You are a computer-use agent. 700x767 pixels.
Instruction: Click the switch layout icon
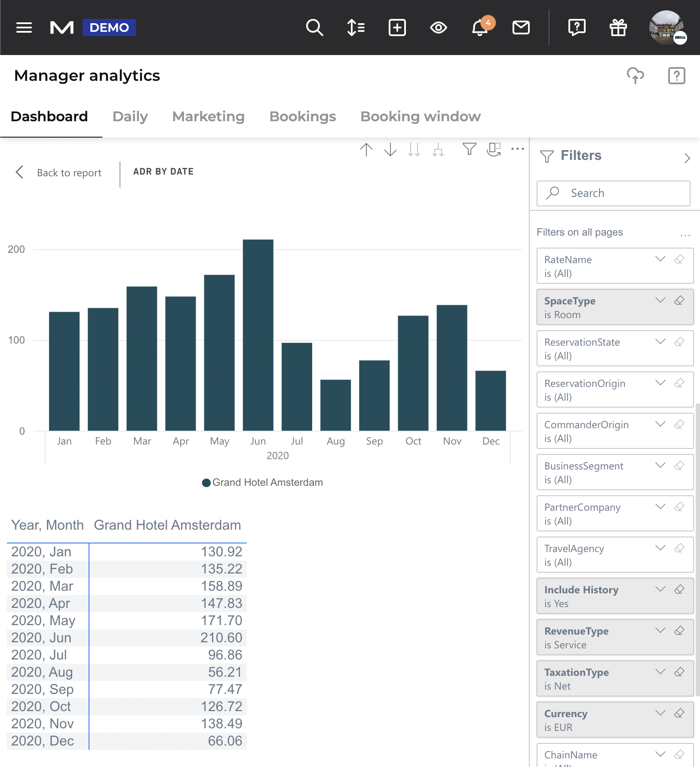coord(494,149)
